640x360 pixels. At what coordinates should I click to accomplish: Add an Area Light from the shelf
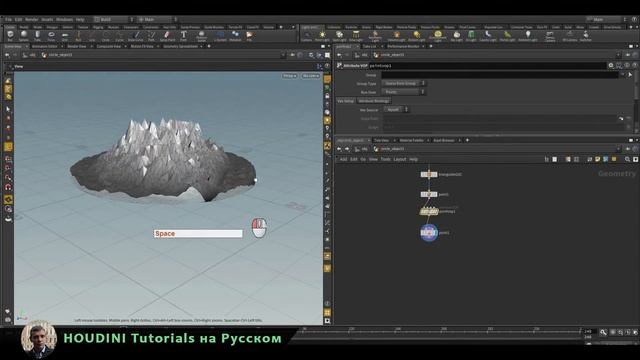coord(356,36)
